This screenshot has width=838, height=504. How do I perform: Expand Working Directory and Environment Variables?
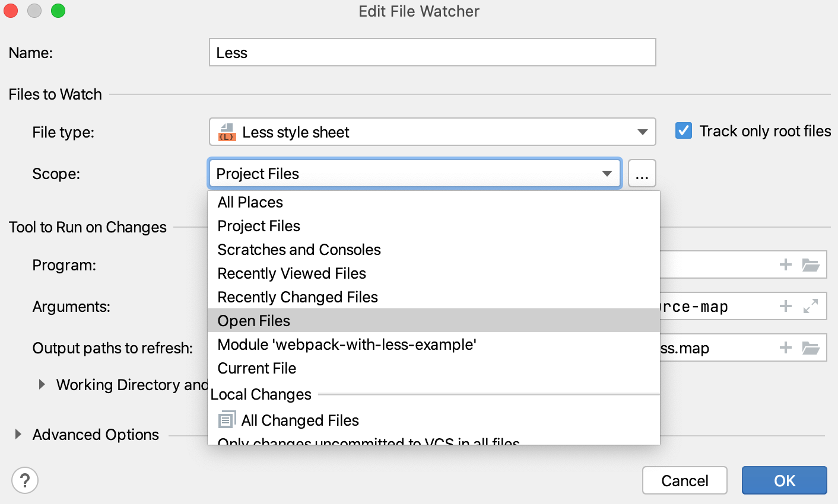(42, 384)
